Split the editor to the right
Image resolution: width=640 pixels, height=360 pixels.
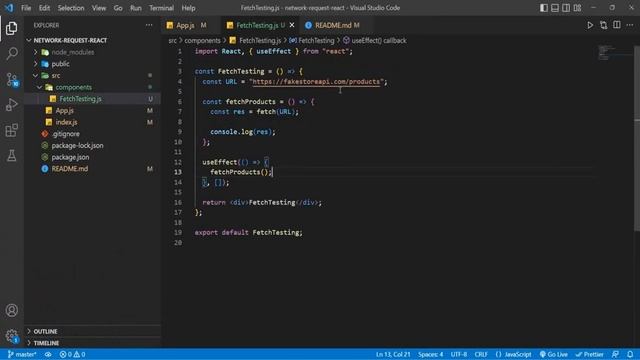tap(617, 25)
